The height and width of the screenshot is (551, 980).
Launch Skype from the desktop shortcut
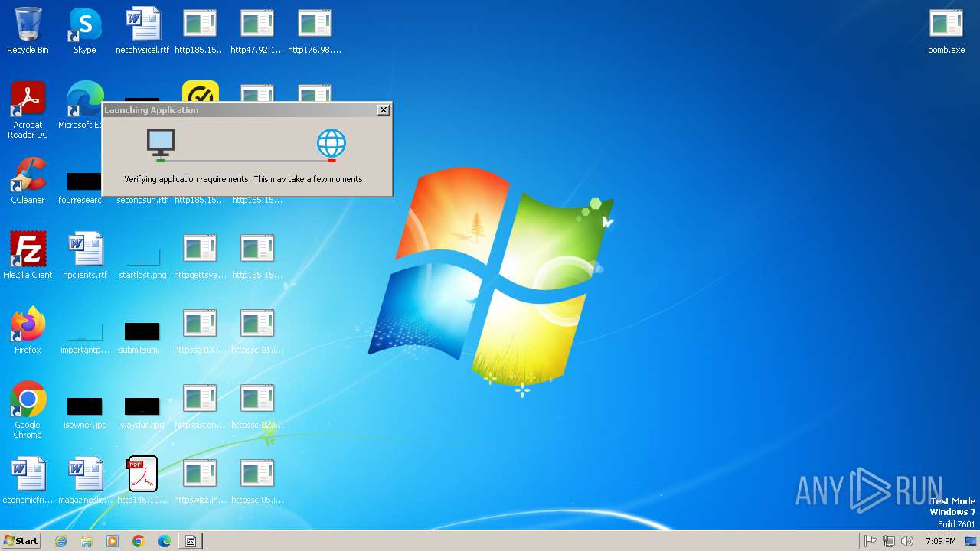85,31
